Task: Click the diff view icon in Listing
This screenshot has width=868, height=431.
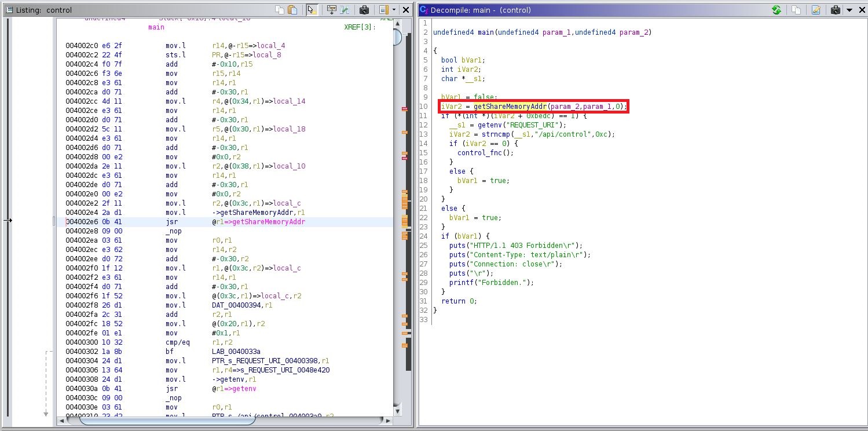Action: click(x=345, y=10)
